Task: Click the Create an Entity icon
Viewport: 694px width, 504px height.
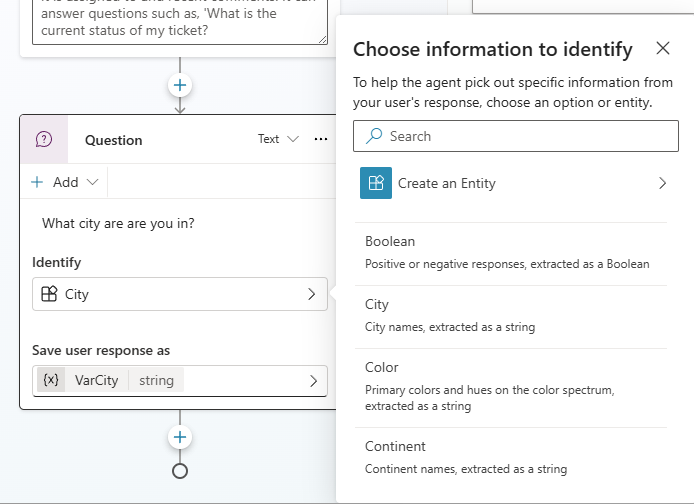Action: pos(376,183)
